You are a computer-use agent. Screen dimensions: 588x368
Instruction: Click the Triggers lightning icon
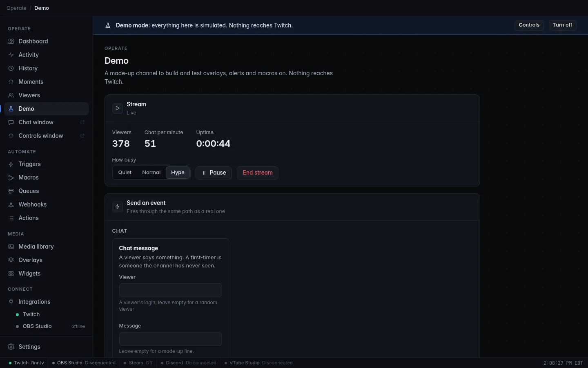[11, 164]
